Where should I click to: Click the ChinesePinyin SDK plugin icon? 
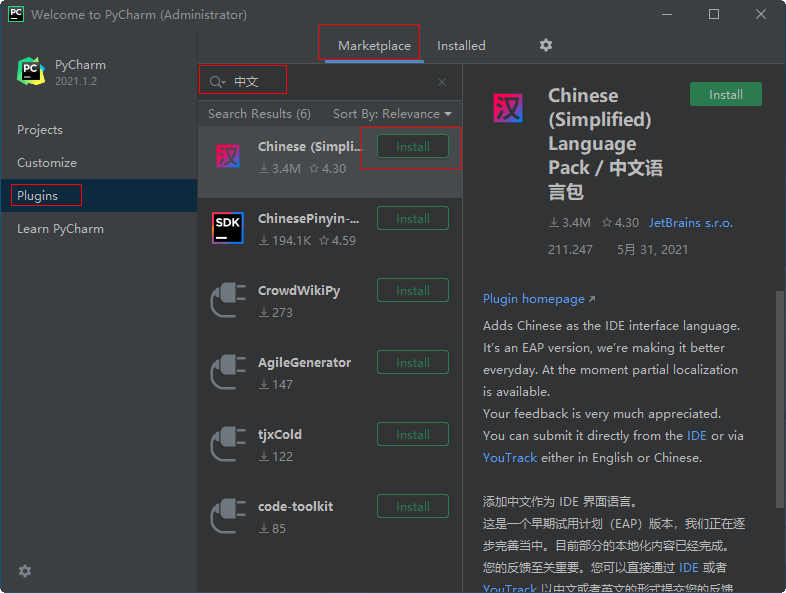(228, 228)
